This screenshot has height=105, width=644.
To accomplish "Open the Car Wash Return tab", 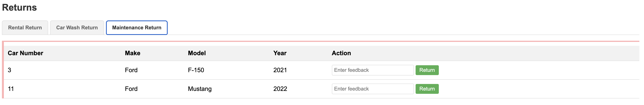I will (77, 28).
